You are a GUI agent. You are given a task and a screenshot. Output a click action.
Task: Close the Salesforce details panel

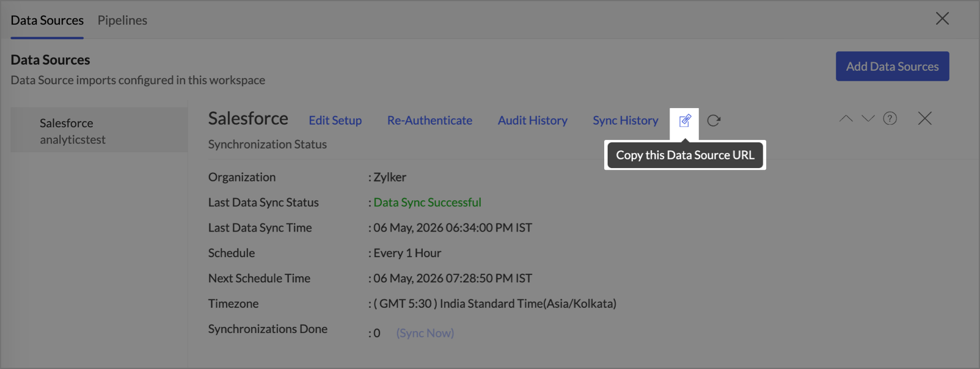coord(925,119)
